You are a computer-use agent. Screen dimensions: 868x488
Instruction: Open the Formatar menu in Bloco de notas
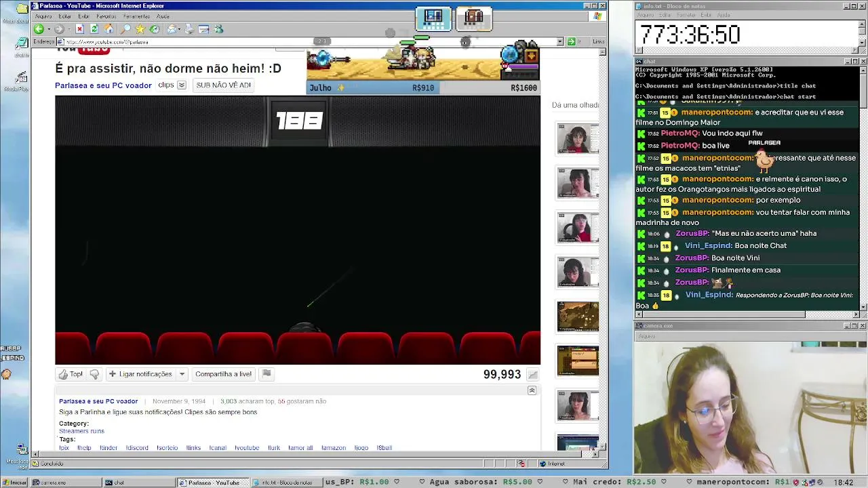click(686, 15)
